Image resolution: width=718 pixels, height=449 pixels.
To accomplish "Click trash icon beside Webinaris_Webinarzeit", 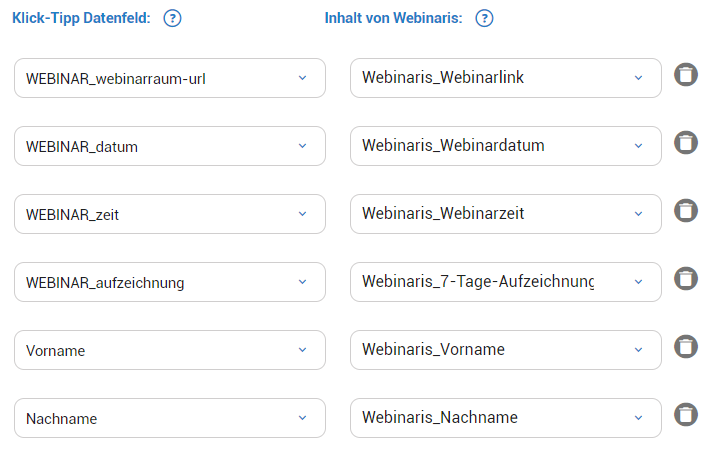I will [x=685, y=211].
